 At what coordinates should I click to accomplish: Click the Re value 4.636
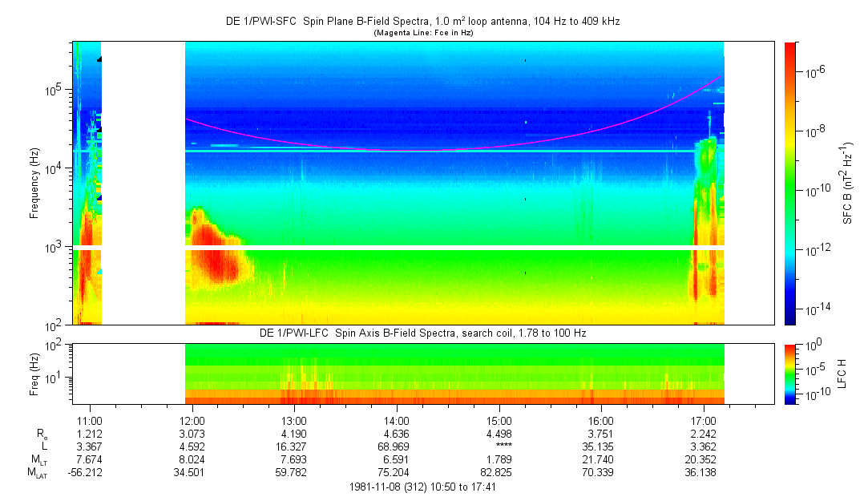[397, 434]
